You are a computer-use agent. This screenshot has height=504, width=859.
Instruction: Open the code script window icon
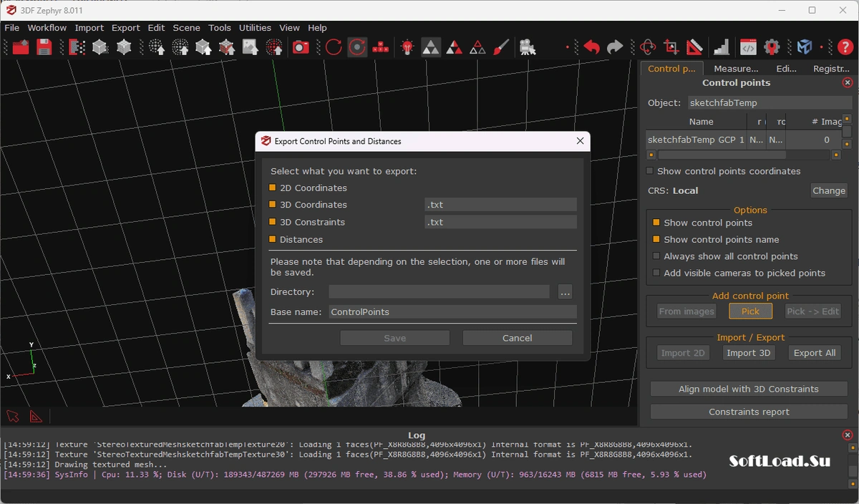coord(747,47)
